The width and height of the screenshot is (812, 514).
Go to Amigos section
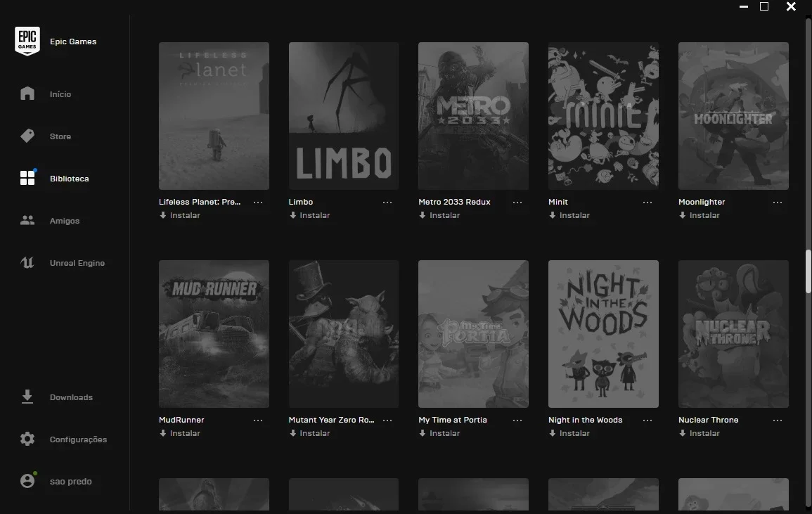click(65, 221)
